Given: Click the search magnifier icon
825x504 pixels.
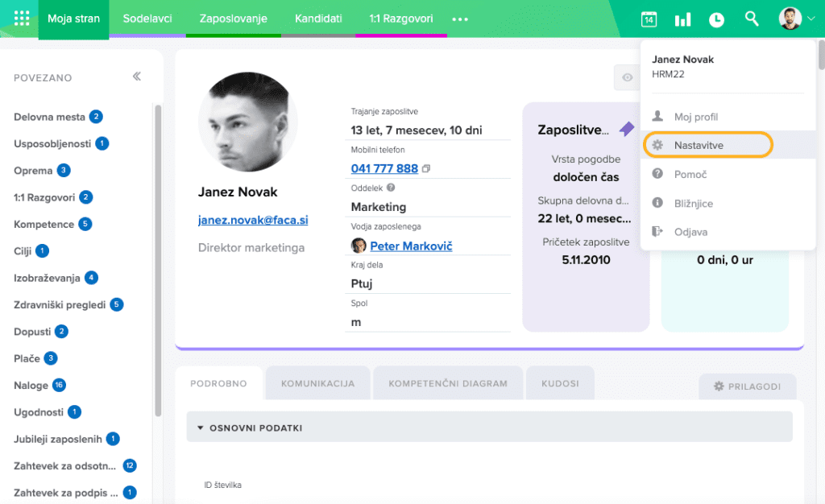Looking at the screenshot, I should (x=752, y=19).
